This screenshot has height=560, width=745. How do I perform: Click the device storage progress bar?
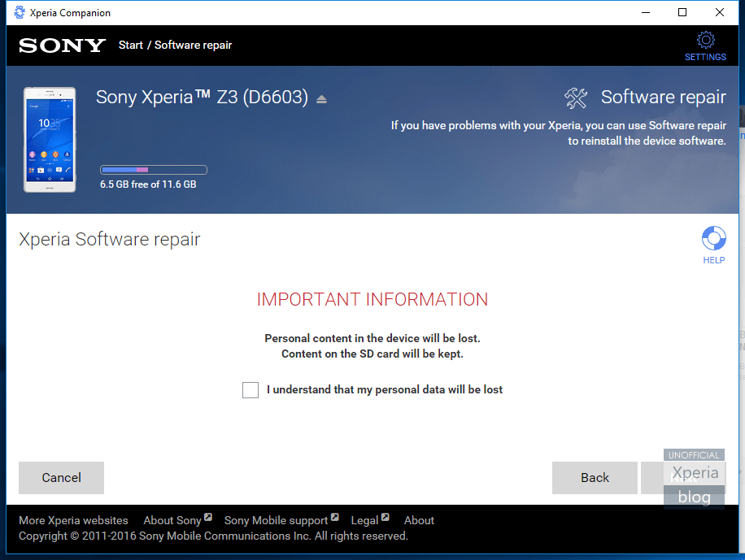[x=153, y=169]
